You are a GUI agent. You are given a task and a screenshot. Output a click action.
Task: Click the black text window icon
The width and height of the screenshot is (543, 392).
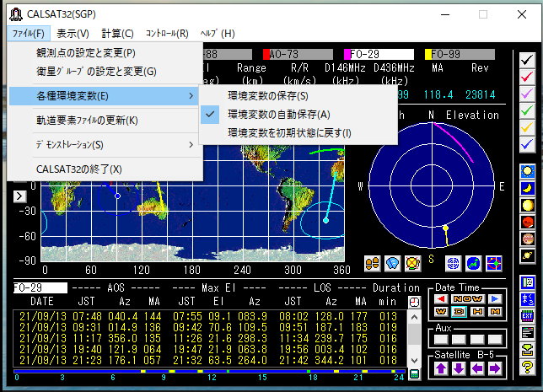(528, 333)
